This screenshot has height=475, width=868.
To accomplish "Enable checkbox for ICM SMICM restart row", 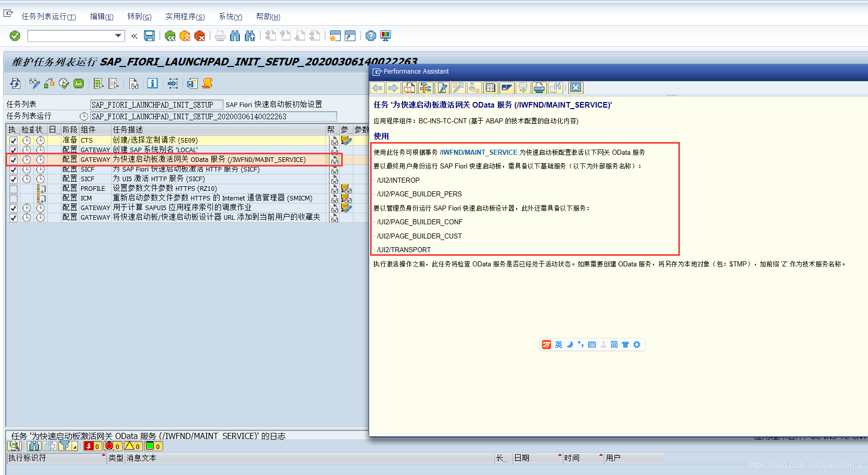I will [x=13, y=198].
